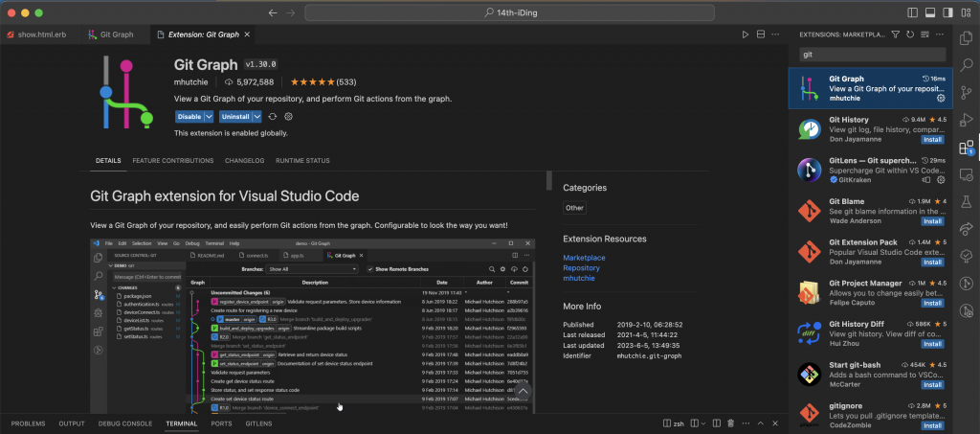980x434 pixels.
Task: Click the filter extensions funnel icon
Action: 896,34
